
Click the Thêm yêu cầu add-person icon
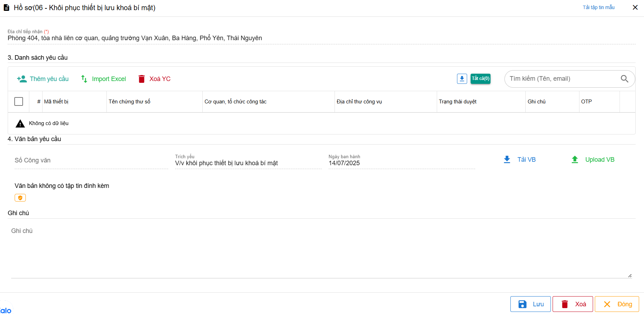coord(22,79)
